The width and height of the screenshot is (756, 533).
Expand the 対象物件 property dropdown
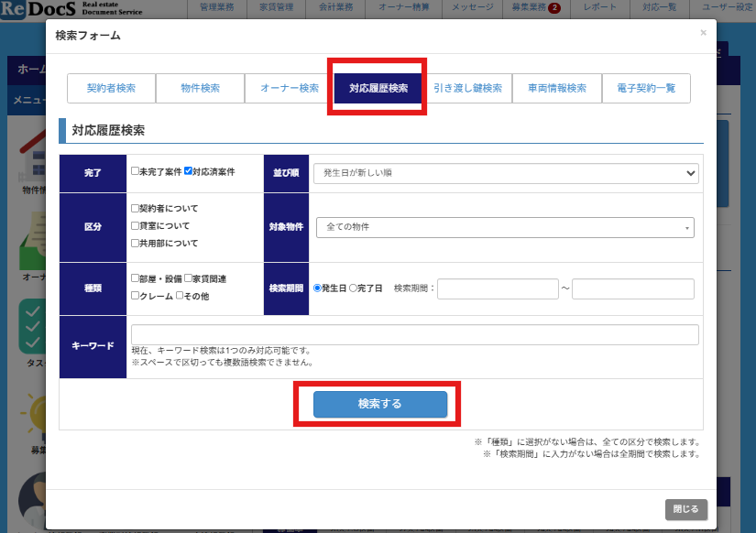click(x=505, y=227)
